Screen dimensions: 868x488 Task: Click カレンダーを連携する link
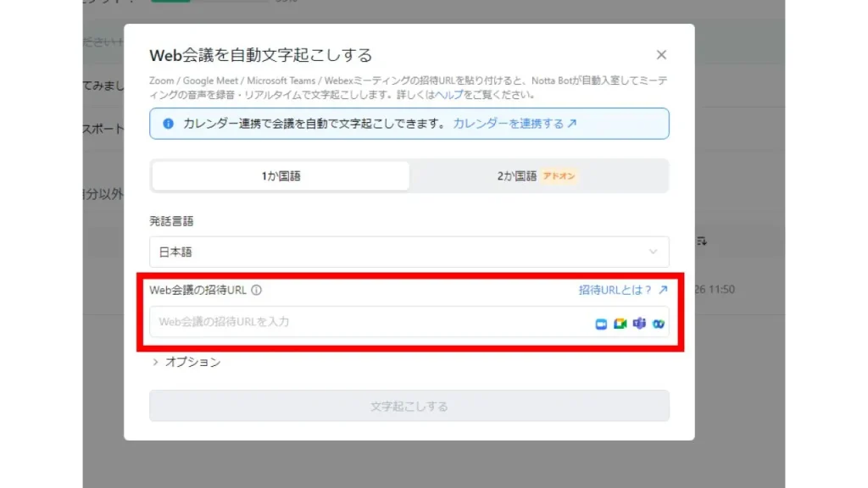tap(515, 124)
